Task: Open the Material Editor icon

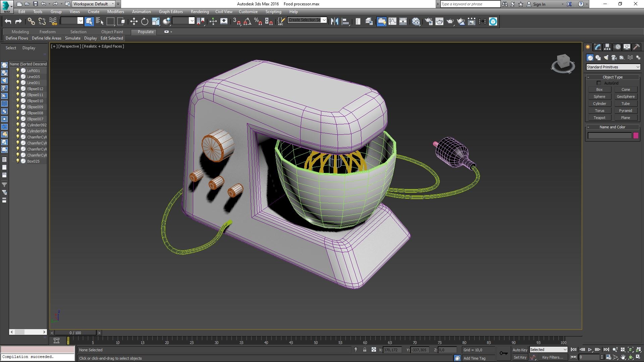Action: click(x=416, y=21)
